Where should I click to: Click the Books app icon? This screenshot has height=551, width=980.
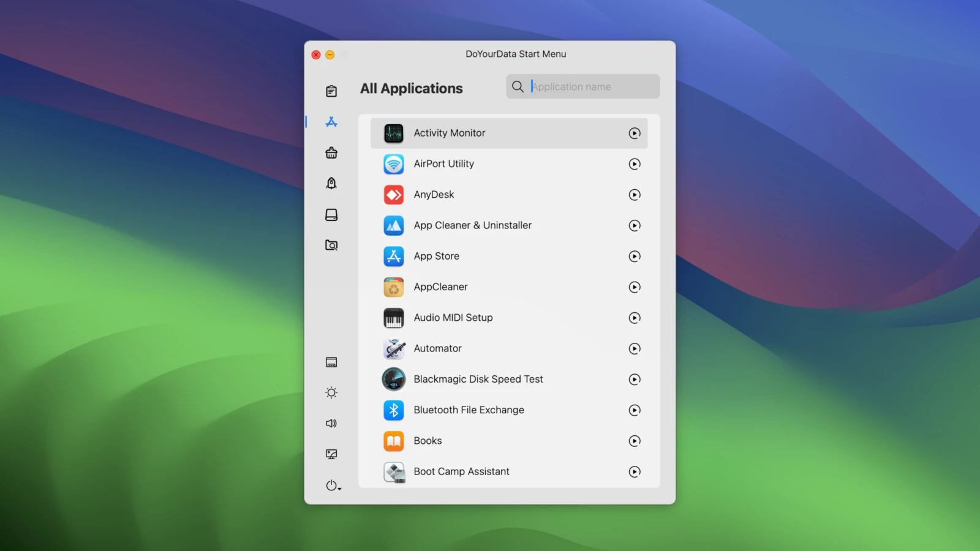click(394, 441)
